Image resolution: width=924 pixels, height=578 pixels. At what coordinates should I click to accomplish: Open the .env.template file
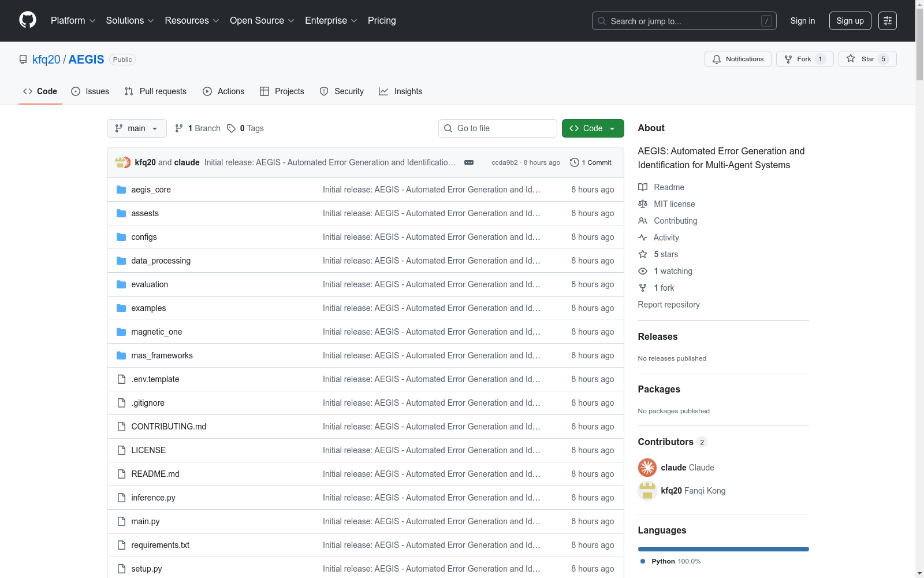click(x=155, y=379)
